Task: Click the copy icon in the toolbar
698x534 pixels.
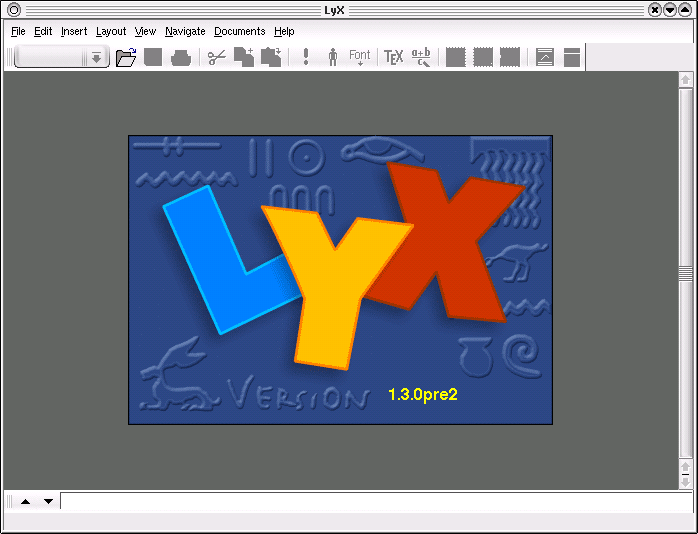Action: point(244,57)
